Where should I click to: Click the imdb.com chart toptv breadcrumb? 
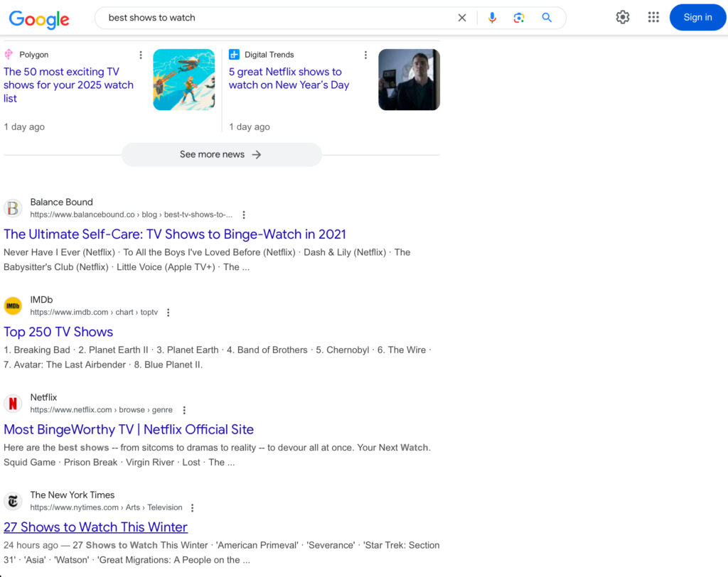pyautogui.click(x=94, y=313)
